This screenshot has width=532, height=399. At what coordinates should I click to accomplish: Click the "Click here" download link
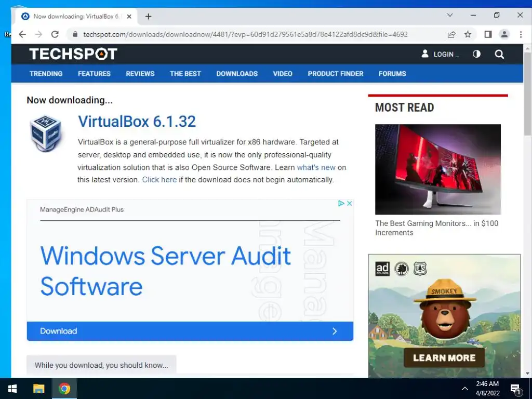(159, 179)
